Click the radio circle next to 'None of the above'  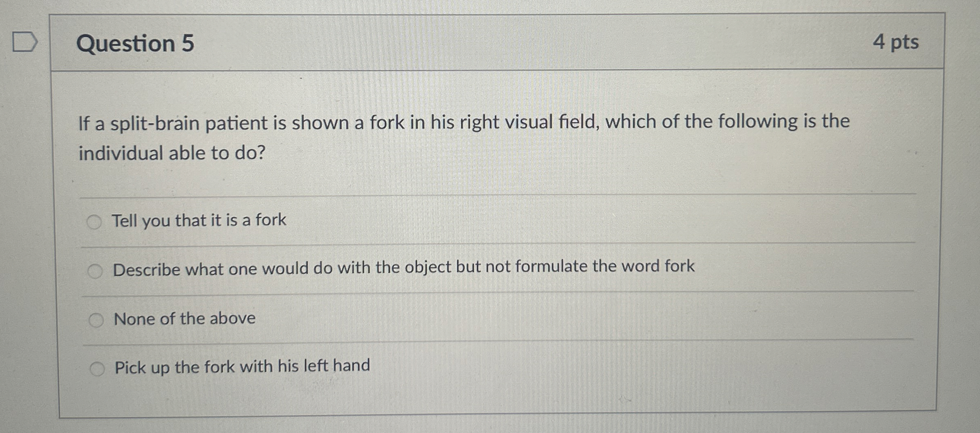coord(97,319)
